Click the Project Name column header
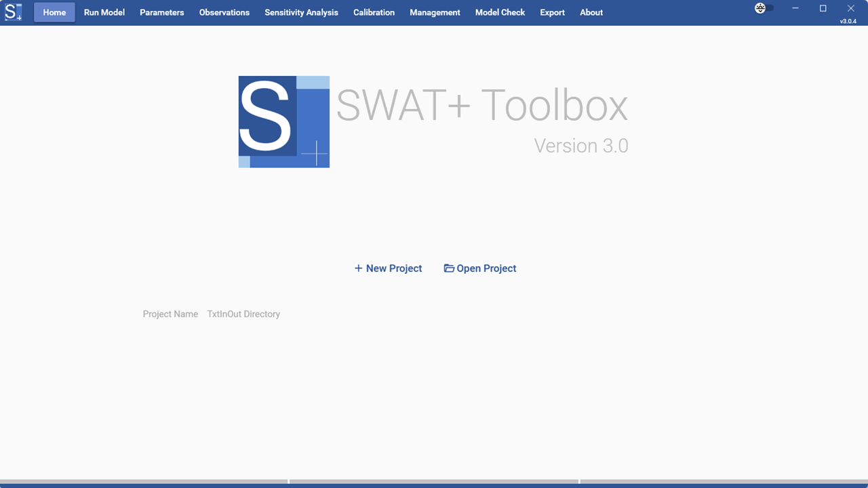This screenshot has width=868, height=488. click(170, 314)
